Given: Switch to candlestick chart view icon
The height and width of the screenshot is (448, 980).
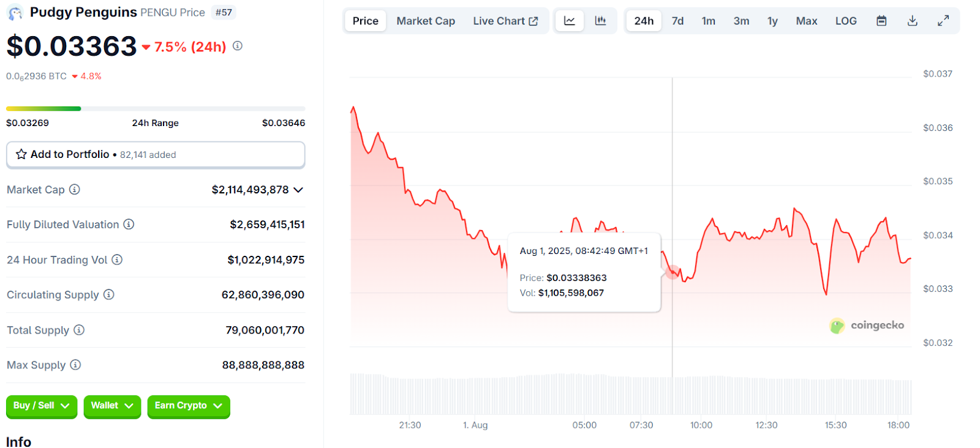Looking at the screenshot, I should (600, 21).
